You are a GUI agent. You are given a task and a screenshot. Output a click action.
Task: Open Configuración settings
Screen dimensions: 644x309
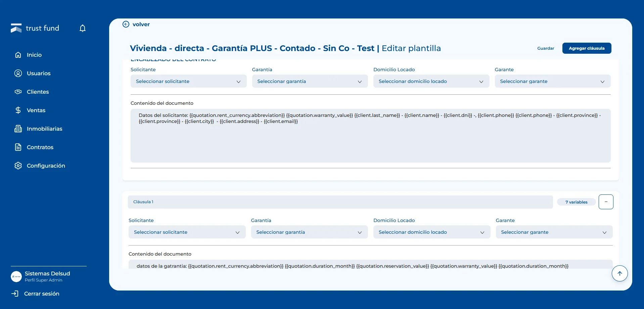[46, 166]
